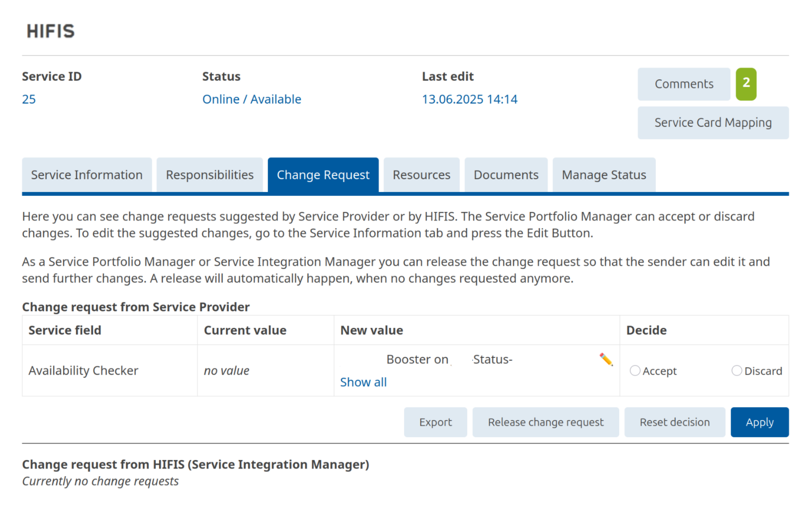Click the Availability Checker field cell

[x=110, y=371]
